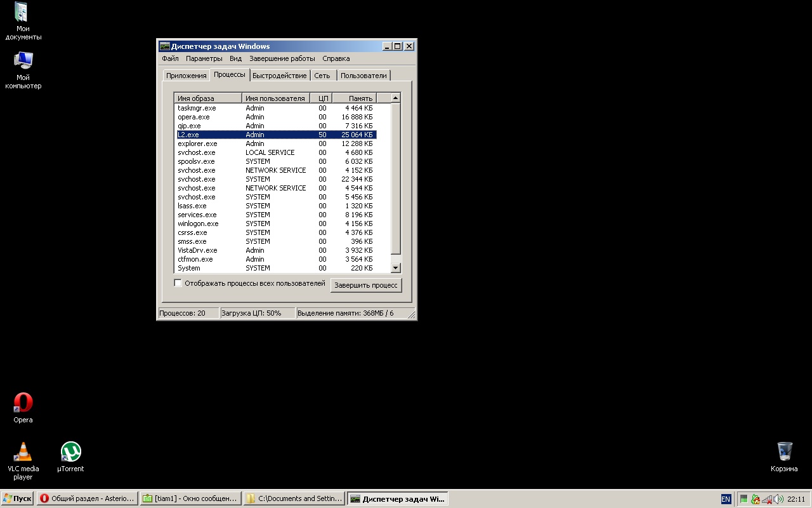The height and width of the screenshot is (508, 812).
Task: Sort by the Память column header
Action: (x=355, y=98)
